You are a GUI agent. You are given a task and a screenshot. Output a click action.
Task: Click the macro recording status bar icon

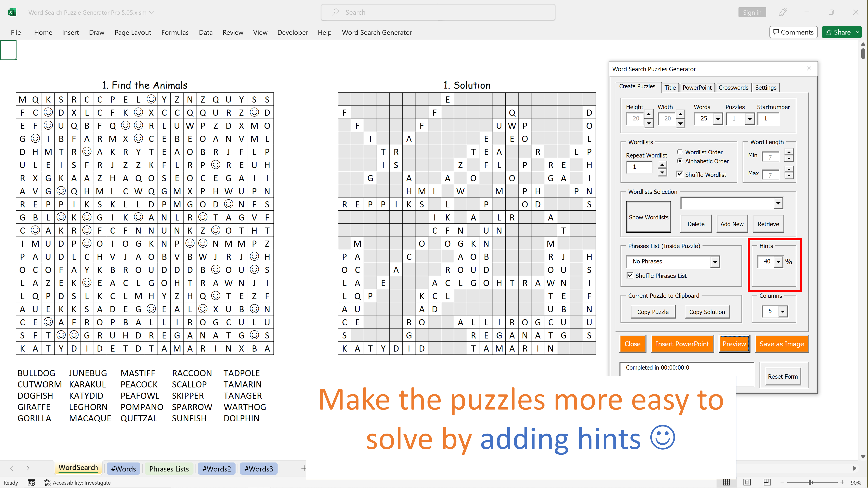(31, 483)
